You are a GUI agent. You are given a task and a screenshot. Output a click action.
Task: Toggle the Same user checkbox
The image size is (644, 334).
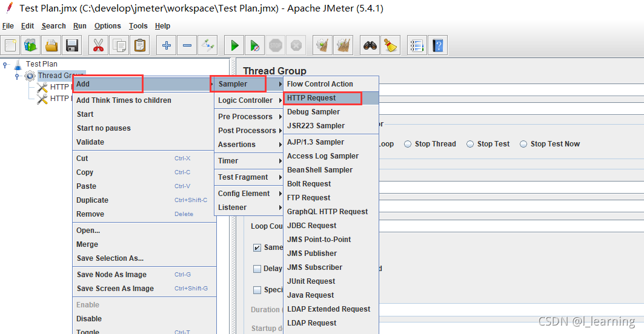257,247
